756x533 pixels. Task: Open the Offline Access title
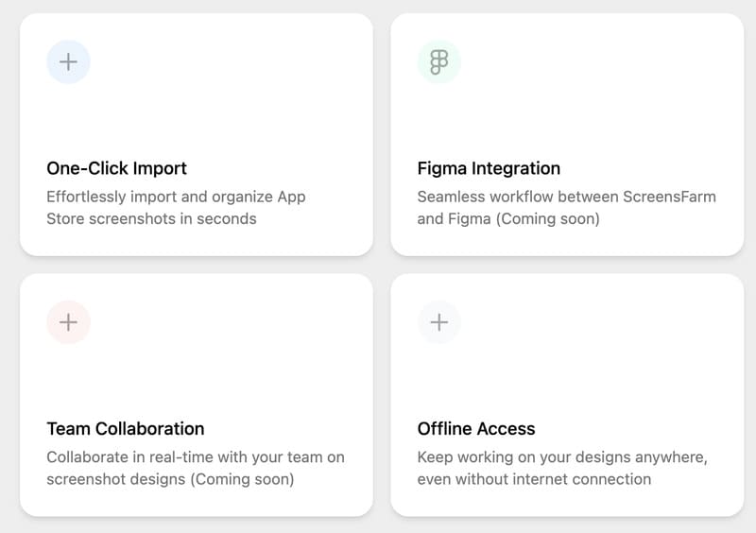[476, 428]
